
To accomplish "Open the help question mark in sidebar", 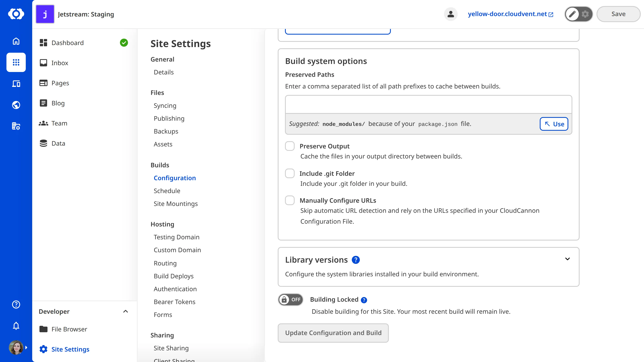I will coord(16,304).
